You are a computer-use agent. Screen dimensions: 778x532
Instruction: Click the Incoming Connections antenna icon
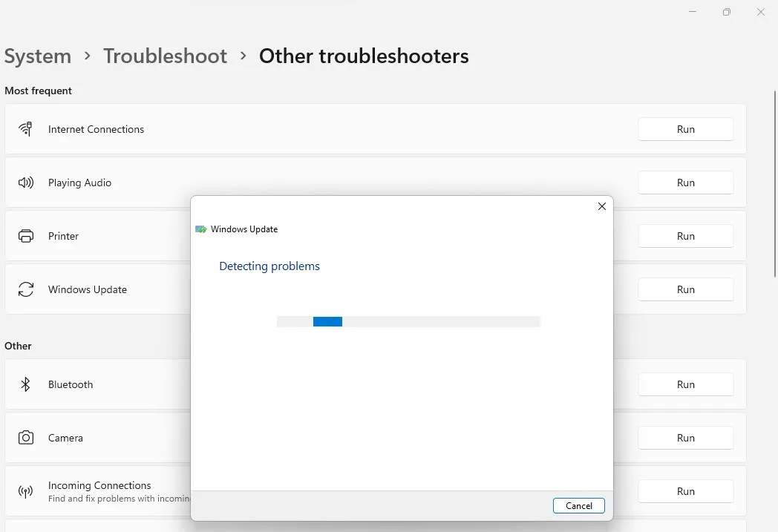[x=25, y=491]
